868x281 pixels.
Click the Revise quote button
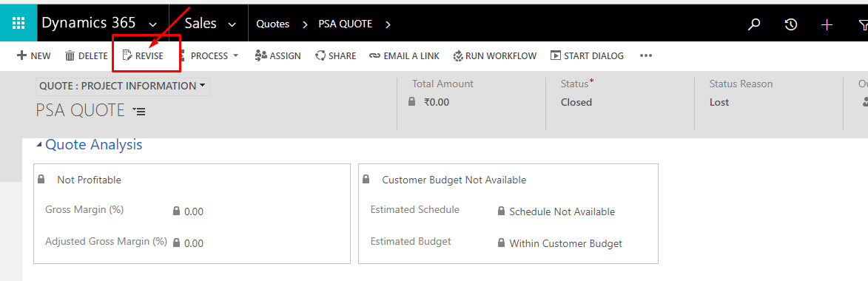143,56
